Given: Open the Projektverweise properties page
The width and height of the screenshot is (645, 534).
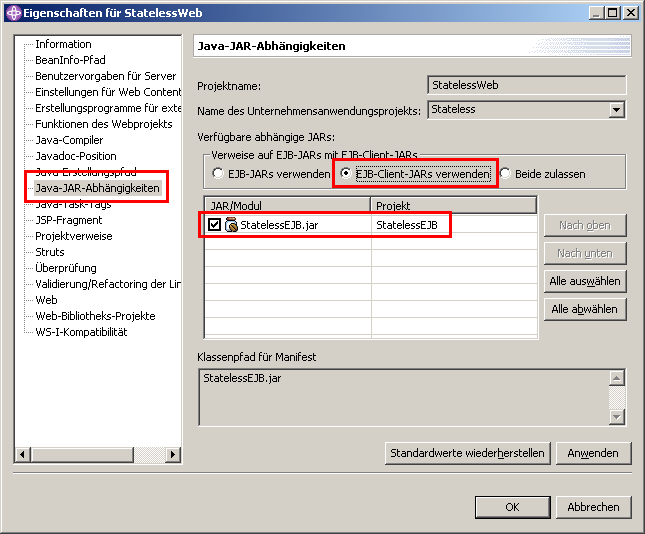Looking at the screenshot, I should [73, 236].
